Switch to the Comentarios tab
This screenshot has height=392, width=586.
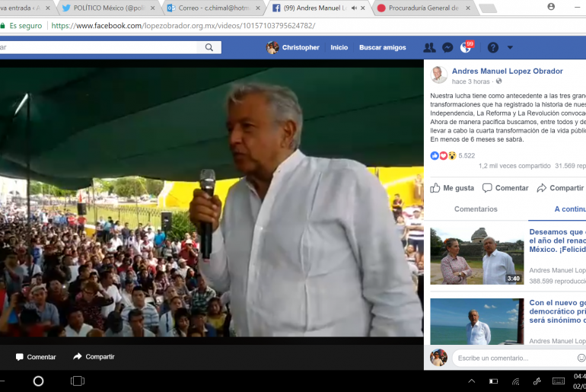point(476,209)
